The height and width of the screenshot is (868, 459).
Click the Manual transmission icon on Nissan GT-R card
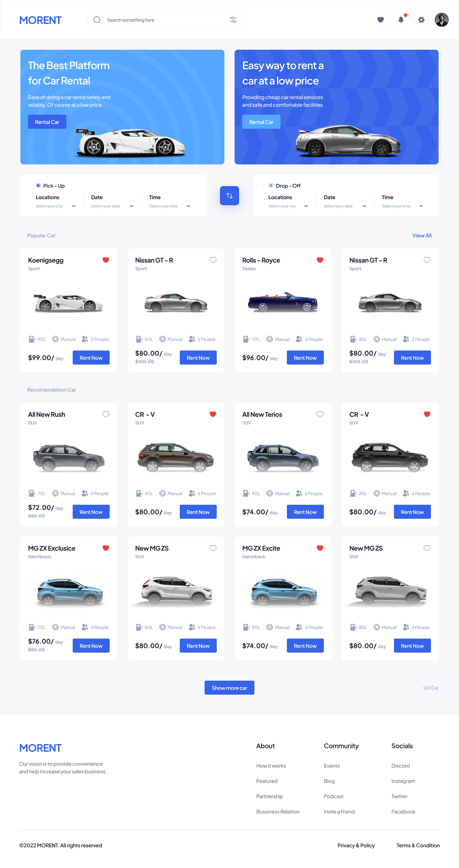(x=162, y=339)
